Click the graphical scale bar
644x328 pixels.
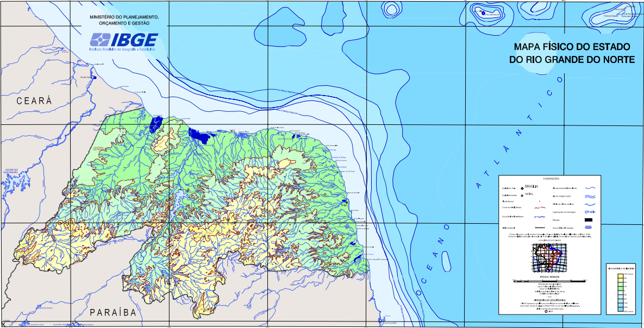pyautogui.click(x=548, y=281)
